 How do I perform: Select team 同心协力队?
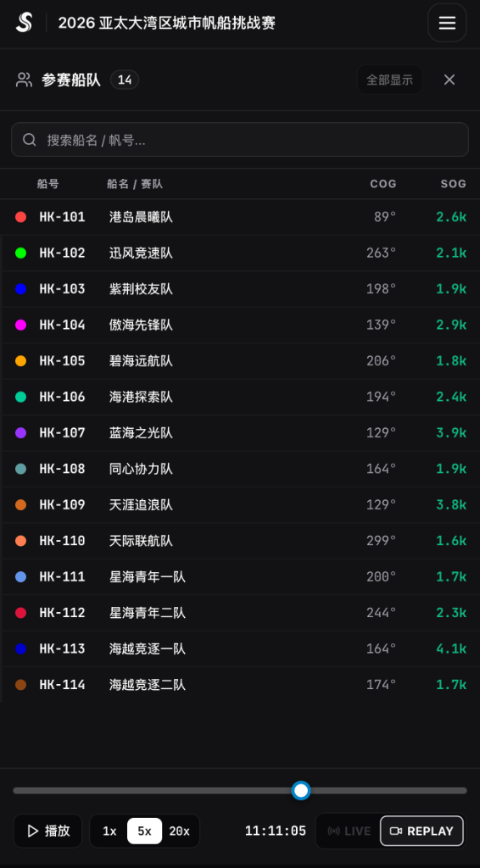tap(141, 469)
